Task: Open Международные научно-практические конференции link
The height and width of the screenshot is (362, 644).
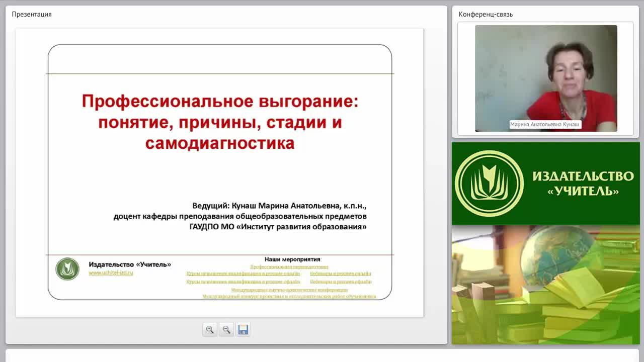Action: [289, 290]
